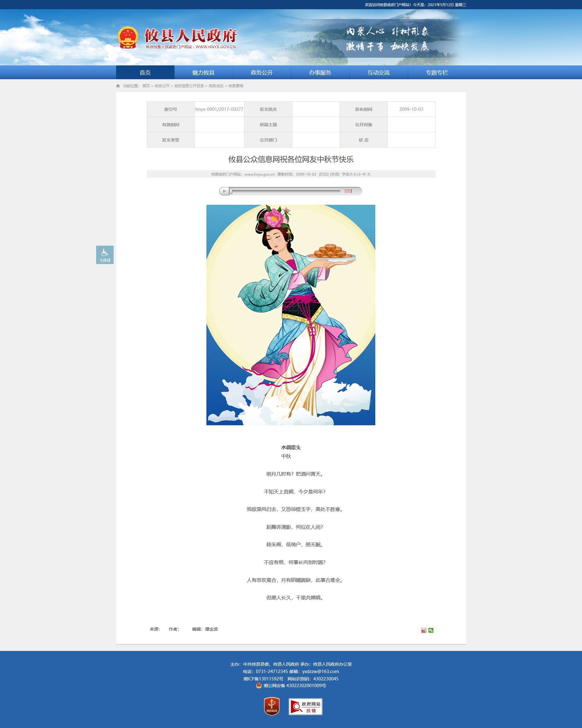Share the article via the WeChat icon
Screen dimensions: 582x728
(431, 630)
